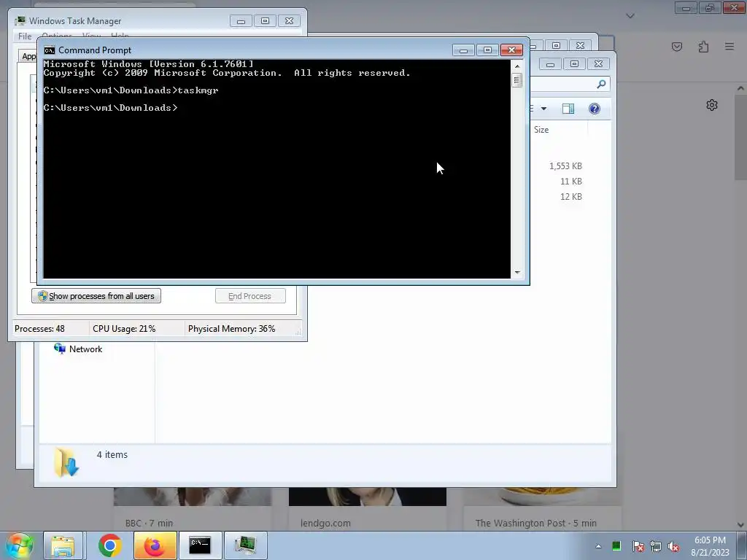747x560 pixels.
Task: Open The Washington Post · 5 min card
Action: tap(542, 510)
